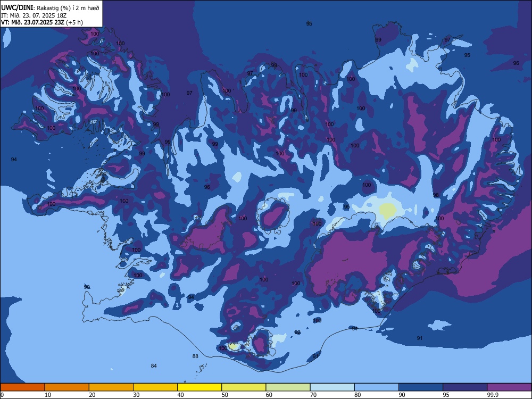Screen dimensions: 532x399
Task: Click the legend tick label '0'
Action: tap(2, 395)
